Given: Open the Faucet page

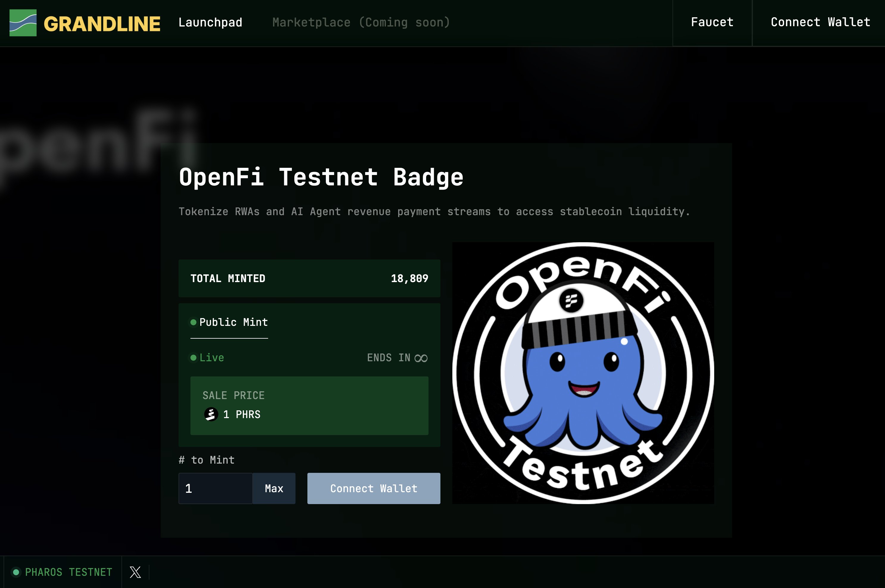Looking at the screenshot, I should (x=712, y=23).
